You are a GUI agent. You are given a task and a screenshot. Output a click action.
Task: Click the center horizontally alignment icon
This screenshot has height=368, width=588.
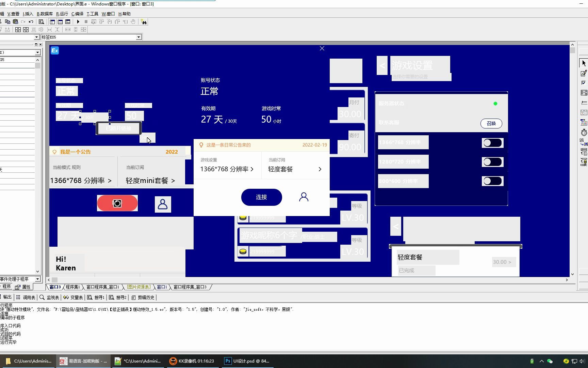18,30
